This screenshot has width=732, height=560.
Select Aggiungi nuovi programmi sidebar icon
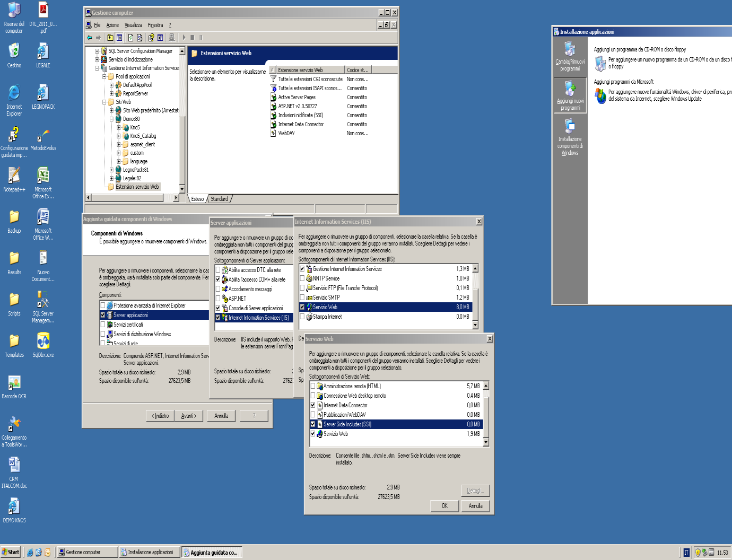pos(570,95)
